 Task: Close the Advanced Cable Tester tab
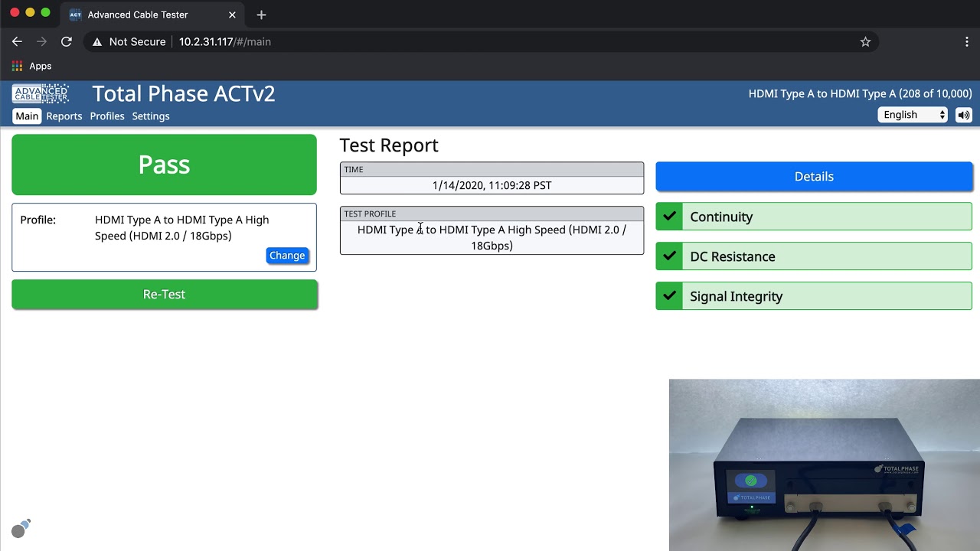[232, 15]
